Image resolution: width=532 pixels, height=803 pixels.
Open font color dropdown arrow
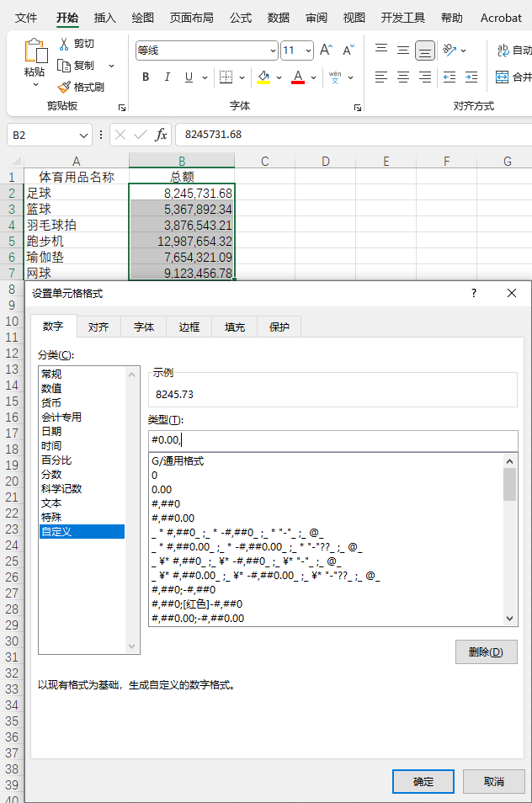click(x=313, y=77)
